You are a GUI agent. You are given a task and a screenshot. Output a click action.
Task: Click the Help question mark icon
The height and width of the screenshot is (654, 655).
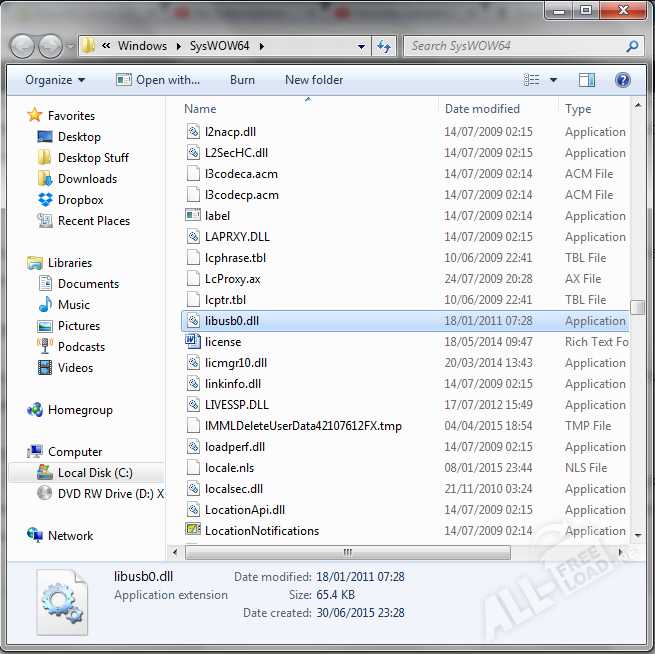(622, 80)
